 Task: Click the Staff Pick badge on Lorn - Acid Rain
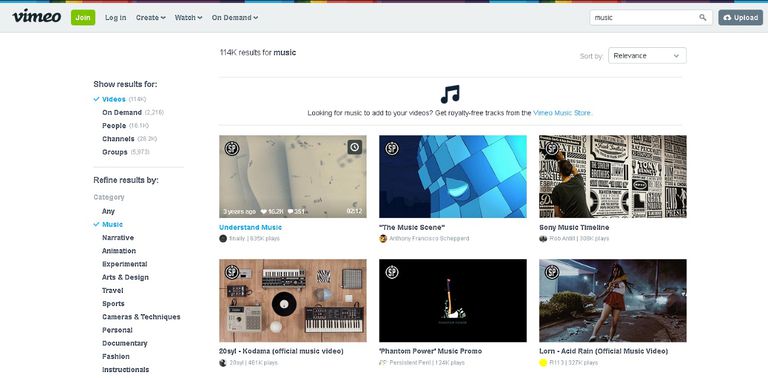[552, 272]
